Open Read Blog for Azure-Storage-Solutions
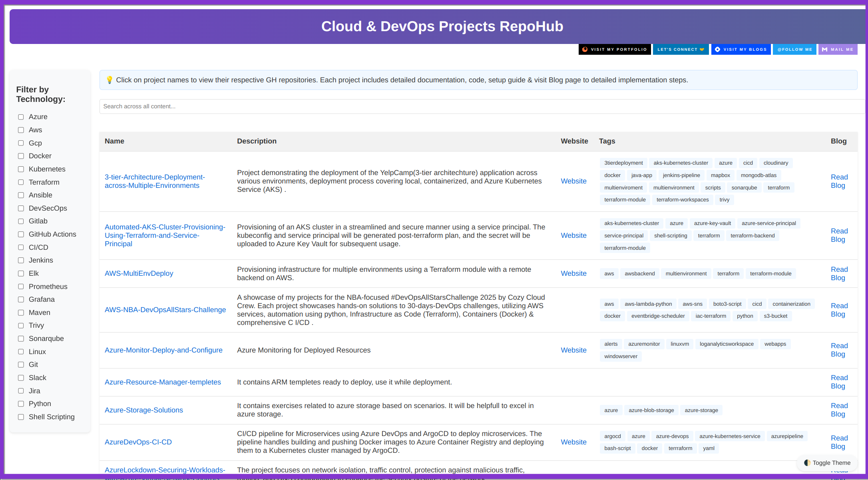The height and width of the screenshot is (480, 868). tap(839, 410)
